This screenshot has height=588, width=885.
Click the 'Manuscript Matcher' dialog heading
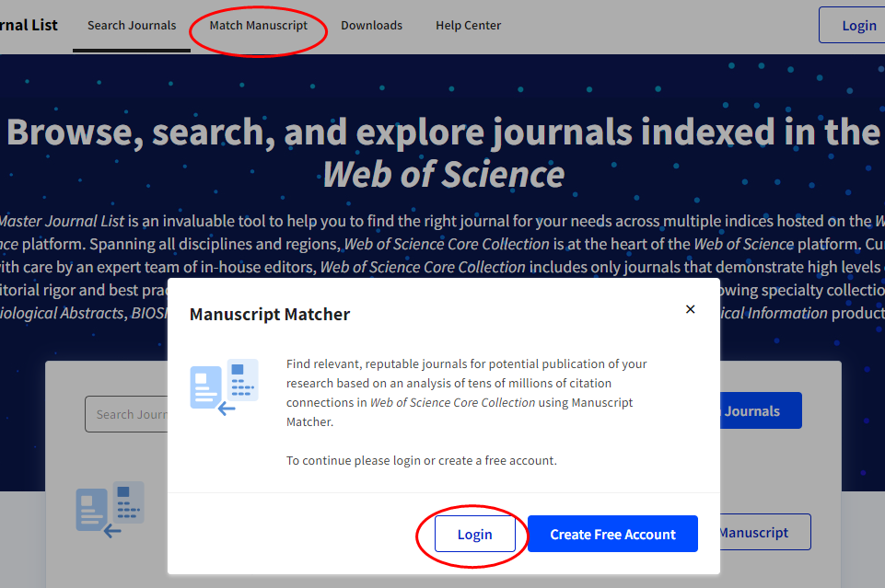click(270, 314)
